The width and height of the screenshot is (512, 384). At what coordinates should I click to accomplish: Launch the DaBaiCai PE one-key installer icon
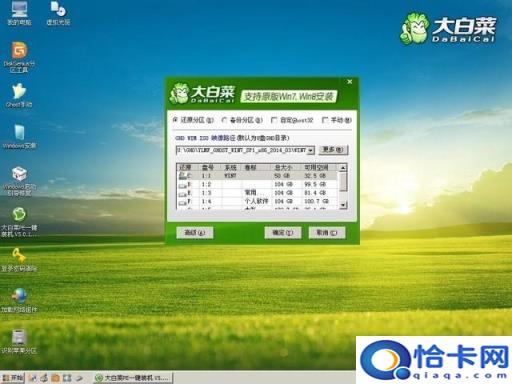click(x=19, y=222)
